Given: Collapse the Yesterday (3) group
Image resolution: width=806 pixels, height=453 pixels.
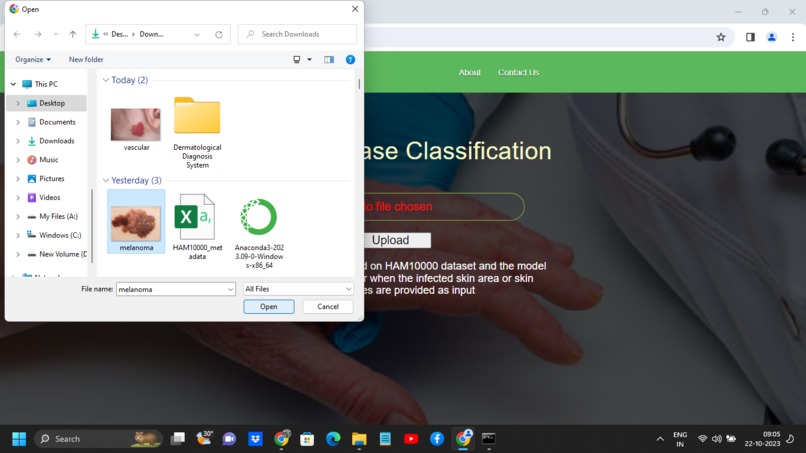Looking at the screenshot, I should click(105, 180).
